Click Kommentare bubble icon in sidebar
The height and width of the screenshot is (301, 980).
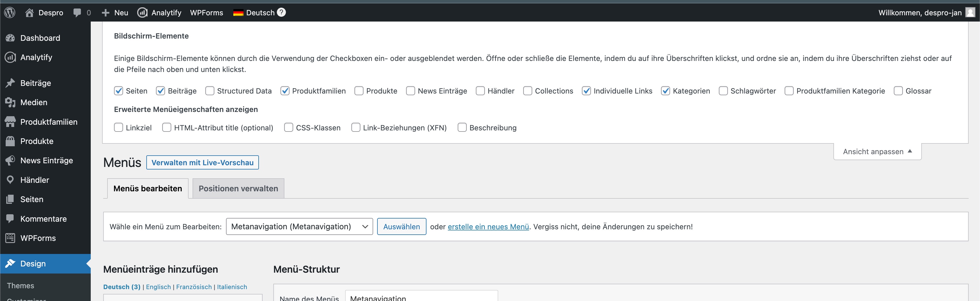coord(10,219)
